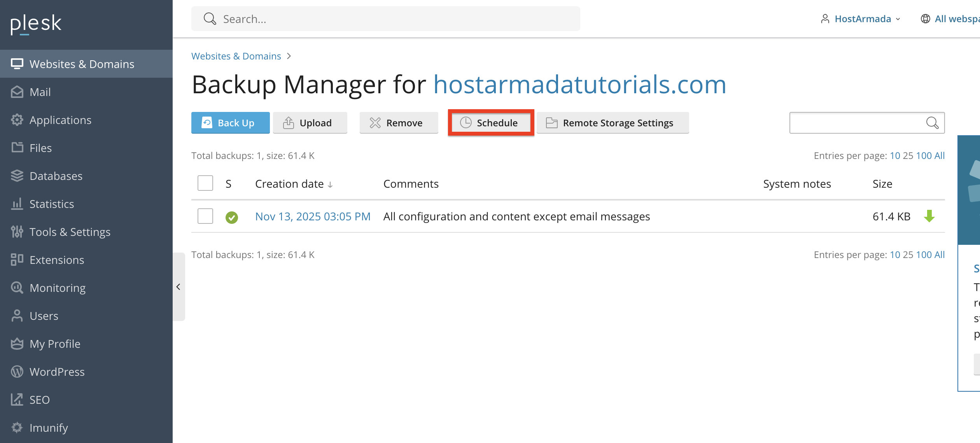Set top entries per page to All
This screenshot has width=980, height=443.
pos(940,155)
